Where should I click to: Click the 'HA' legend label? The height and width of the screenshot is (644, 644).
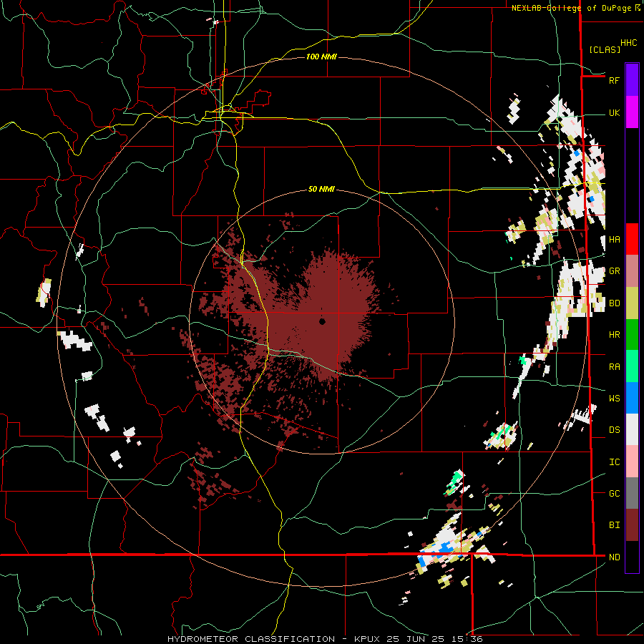click(614, 240)
